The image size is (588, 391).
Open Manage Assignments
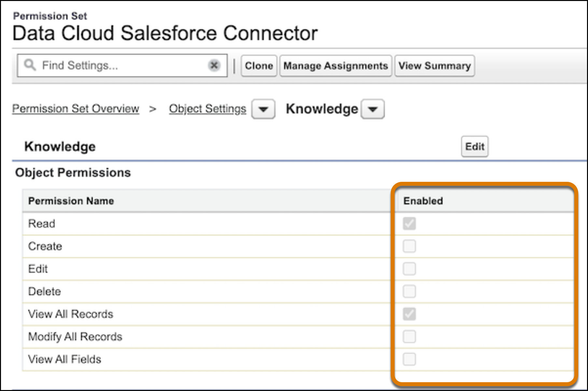tap(335, 66)
